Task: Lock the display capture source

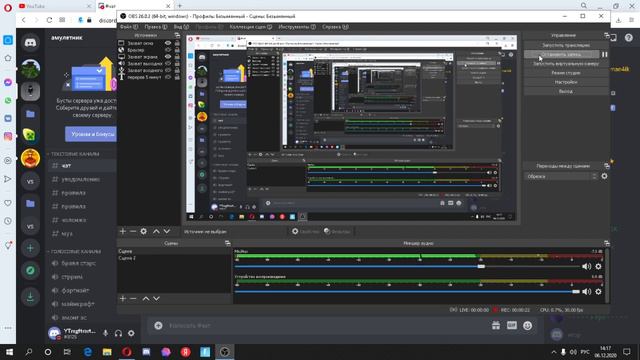Action: 177,57
